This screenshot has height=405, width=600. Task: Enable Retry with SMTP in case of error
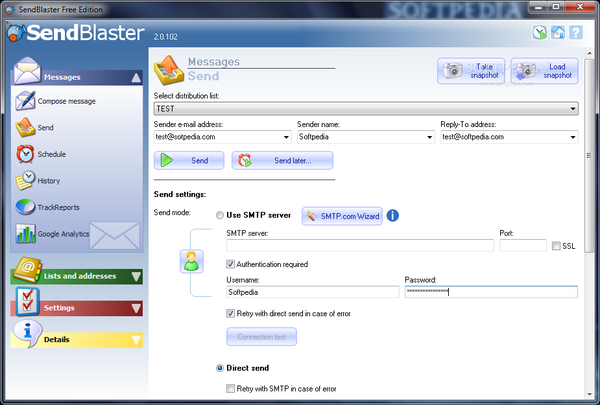click(x=230, y=389)
